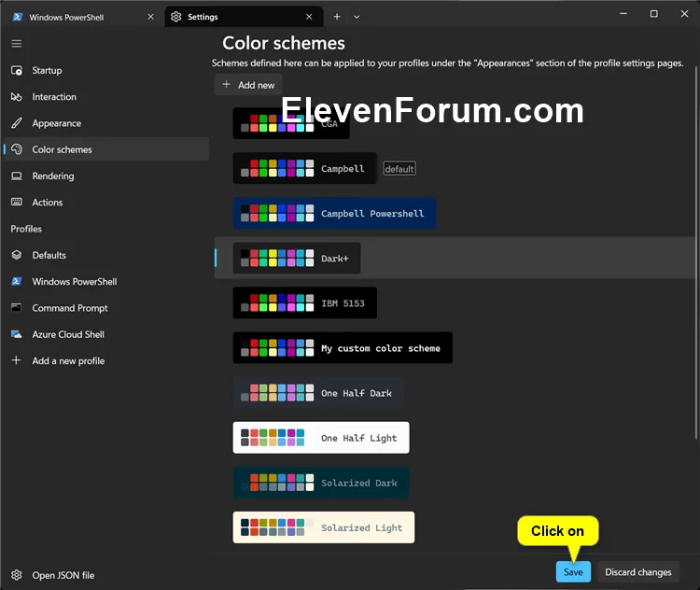This screenshot has width=700, height=590.
Task: Click the Profiles section heading
Action: 26,229
